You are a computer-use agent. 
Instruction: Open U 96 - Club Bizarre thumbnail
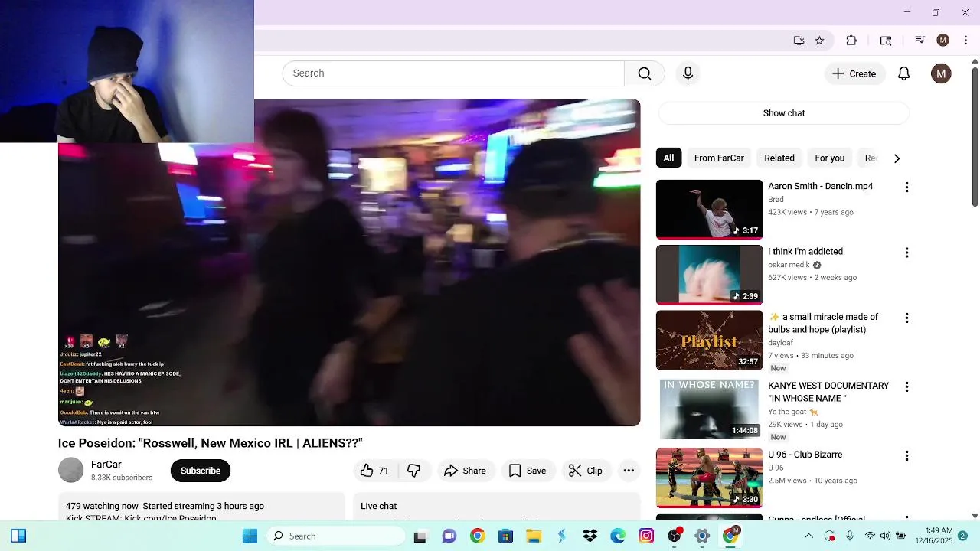pyautogui.click(x=710, y=478)
